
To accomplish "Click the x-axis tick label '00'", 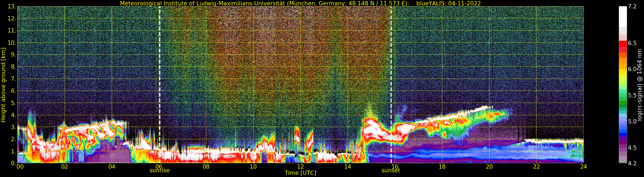I will [20, 166].
